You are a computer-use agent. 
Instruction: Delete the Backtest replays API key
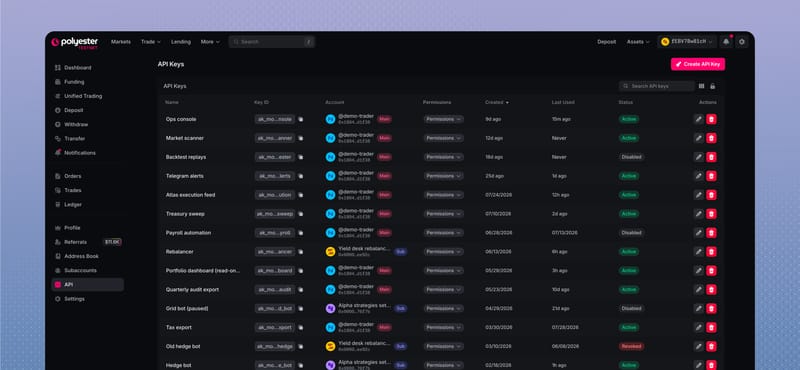click(711, 157)
